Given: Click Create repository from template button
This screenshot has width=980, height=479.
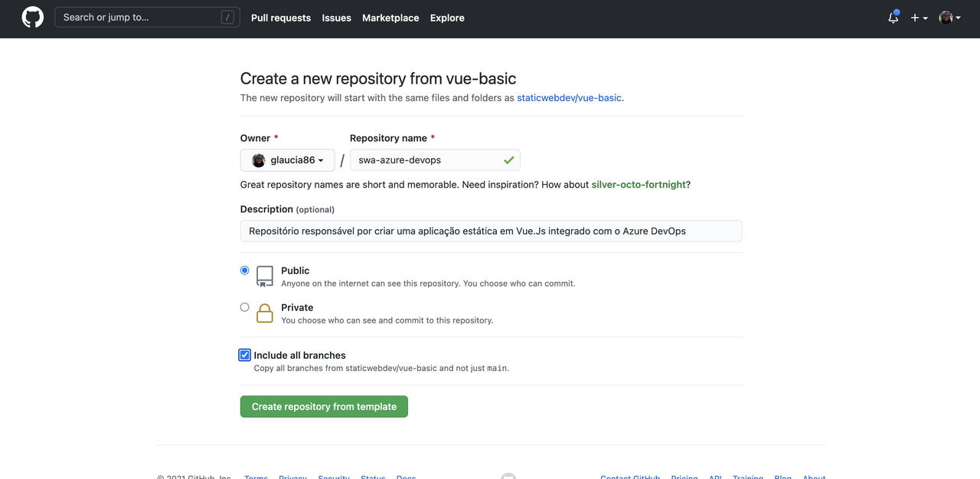Looking at the screenshot, I should (324, 406).
